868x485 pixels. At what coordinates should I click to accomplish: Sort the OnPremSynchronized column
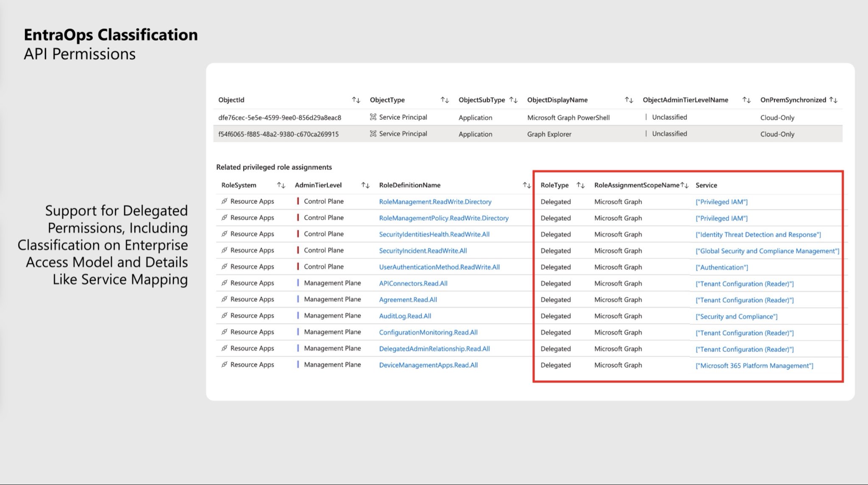point(833,100)
